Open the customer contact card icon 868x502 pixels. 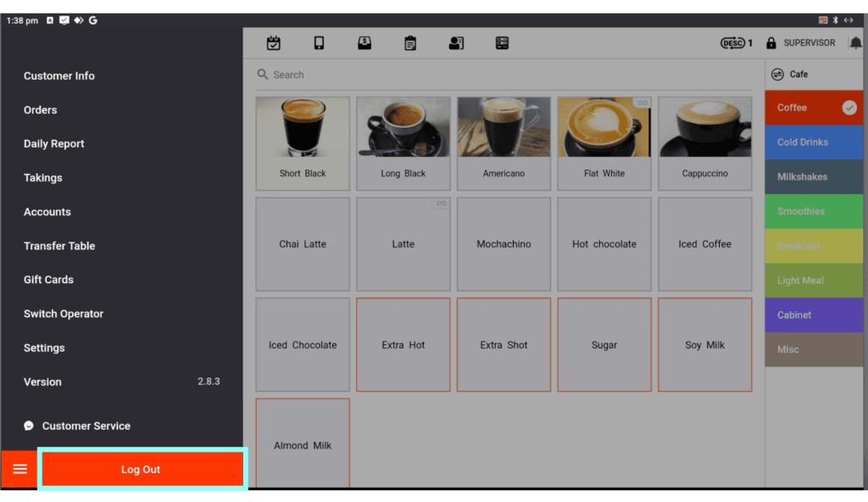click(456, 43)
